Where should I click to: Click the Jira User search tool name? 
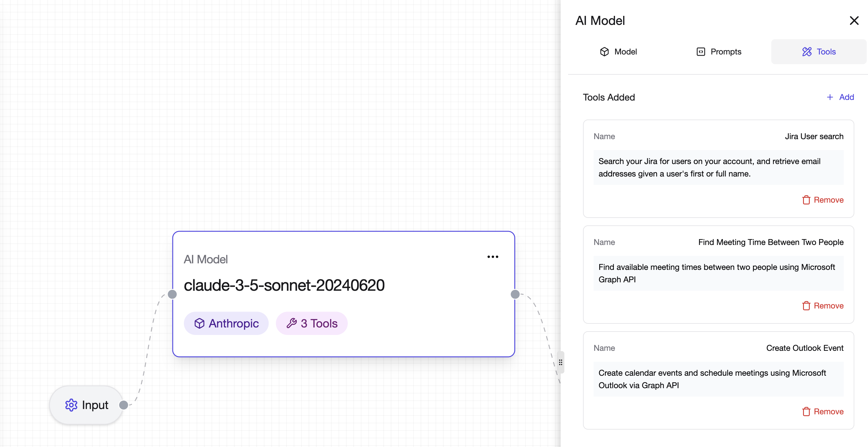(814, 136)
